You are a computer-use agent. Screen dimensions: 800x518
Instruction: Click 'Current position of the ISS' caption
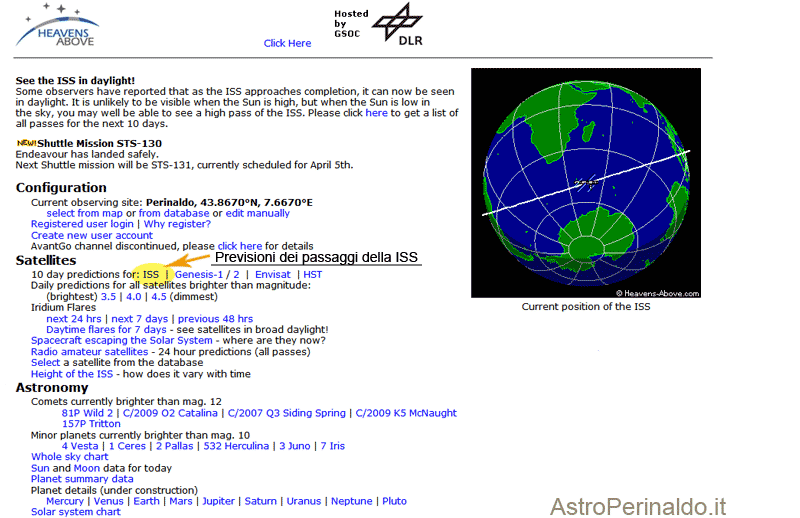click(x=586, y=307)
